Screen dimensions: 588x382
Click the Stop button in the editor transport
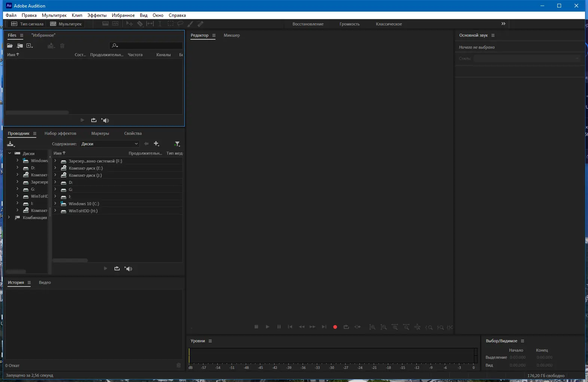pyautogui.click(x=256, y=327)
